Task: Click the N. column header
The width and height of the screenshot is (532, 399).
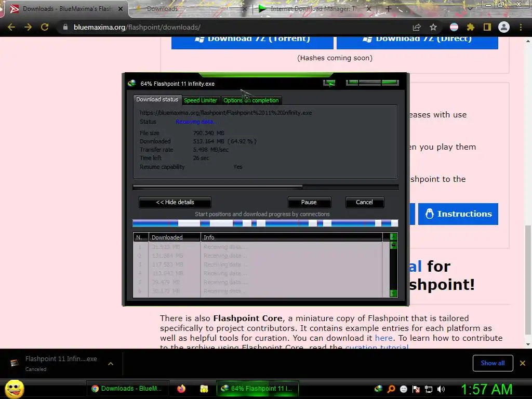Action: (141, 237)
